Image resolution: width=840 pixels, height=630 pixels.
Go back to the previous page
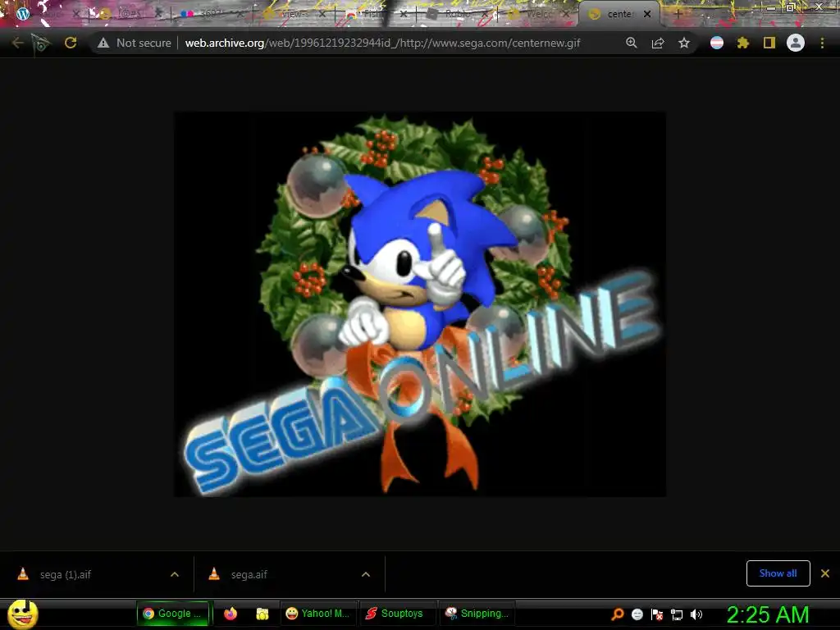point(17,43)
